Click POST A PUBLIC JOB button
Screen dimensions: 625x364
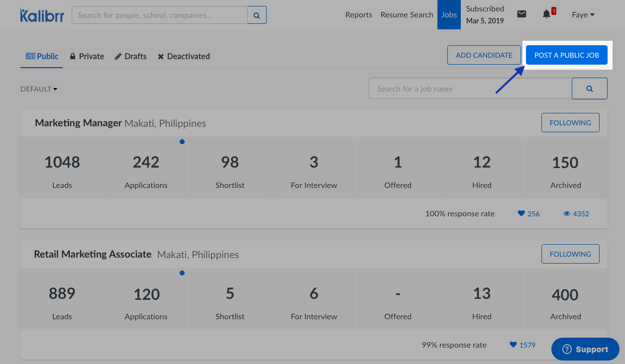[566, 55]
